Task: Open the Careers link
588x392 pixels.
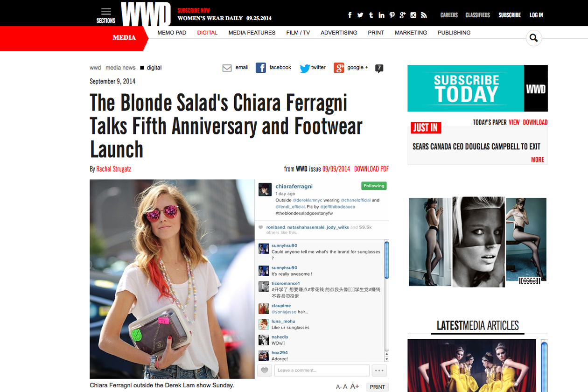Action: tap(449, 15)
